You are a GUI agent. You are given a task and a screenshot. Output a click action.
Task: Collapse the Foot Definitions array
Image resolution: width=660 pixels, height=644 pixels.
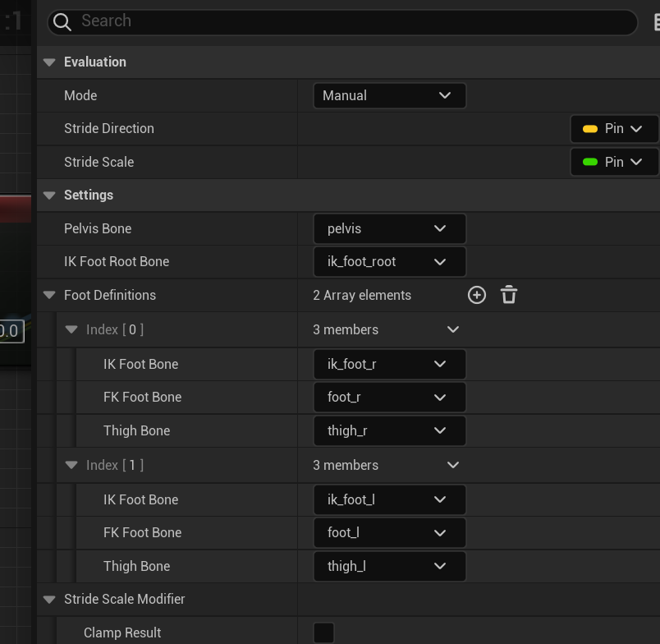click(49, 296)
